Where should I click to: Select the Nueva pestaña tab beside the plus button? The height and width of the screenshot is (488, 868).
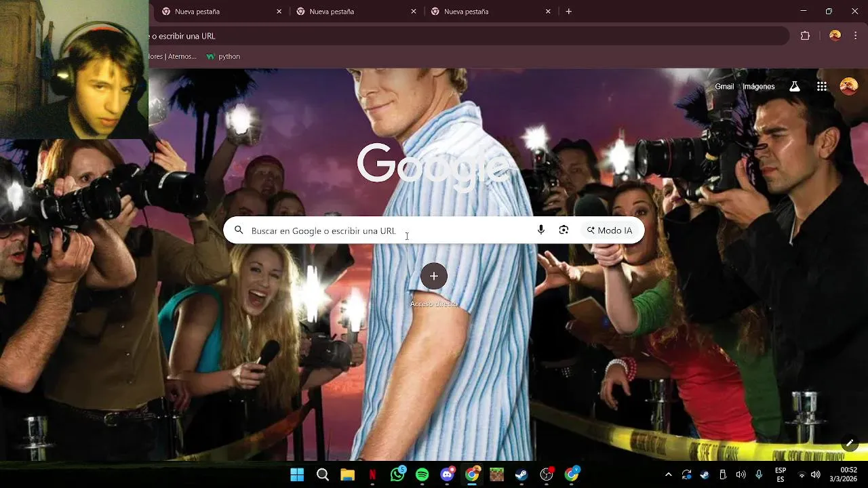pos(491,12)
